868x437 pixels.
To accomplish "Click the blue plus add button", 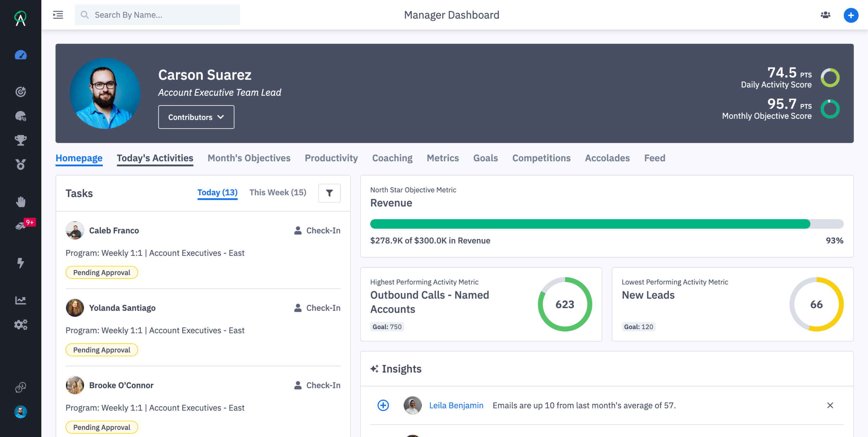I will tap(851, 15).
